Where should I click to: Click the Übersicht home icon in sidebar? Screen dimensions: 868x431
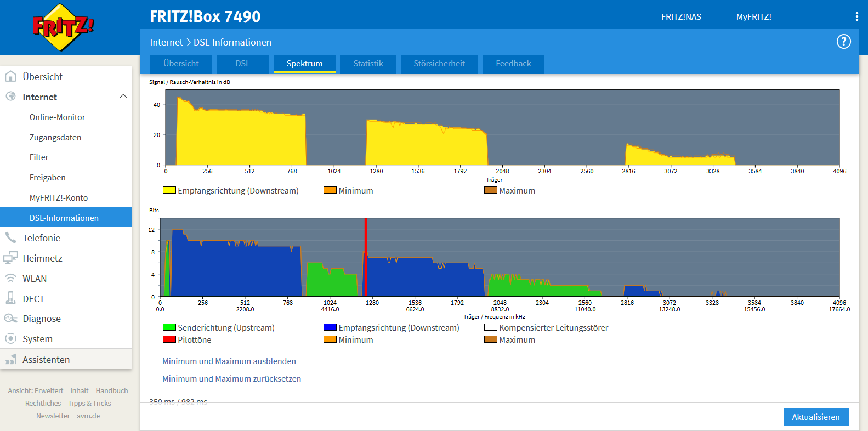10,76
